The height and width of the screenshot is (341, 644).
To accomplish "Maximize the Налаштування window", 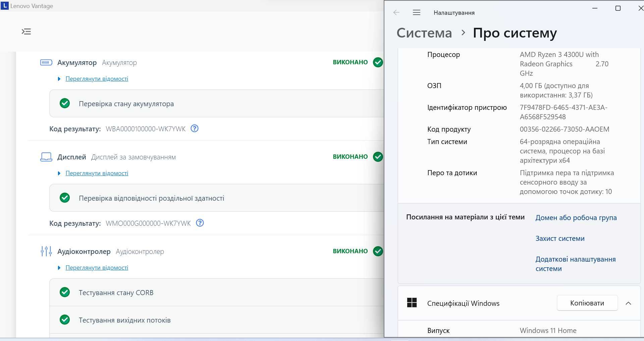I will (x=618, y=8).
